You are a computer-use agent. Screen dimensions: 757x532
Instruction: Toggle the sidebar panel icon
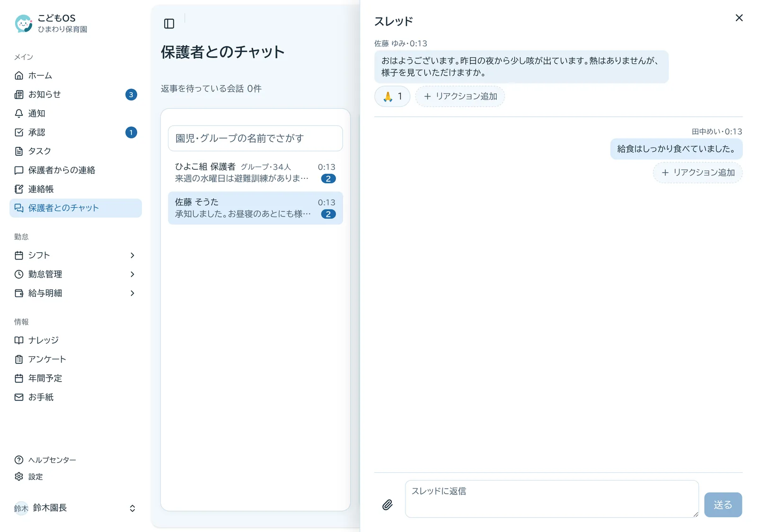[x=169, y=24]
